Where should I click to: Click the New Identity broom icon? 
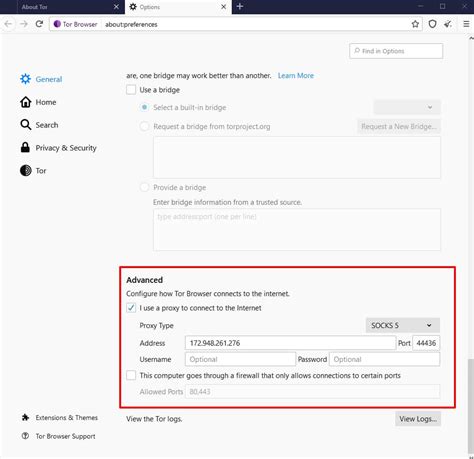448,24
